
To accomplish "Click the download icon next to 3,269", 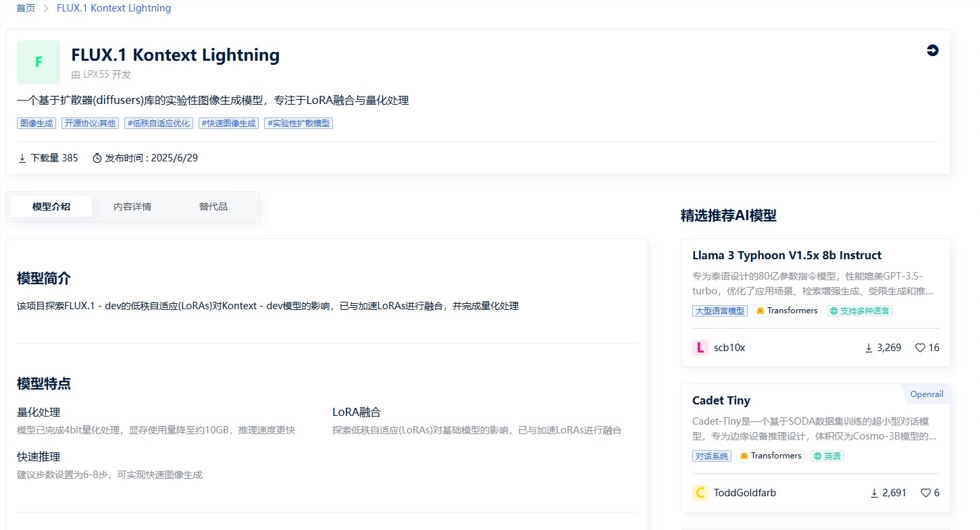I will 869,348.
